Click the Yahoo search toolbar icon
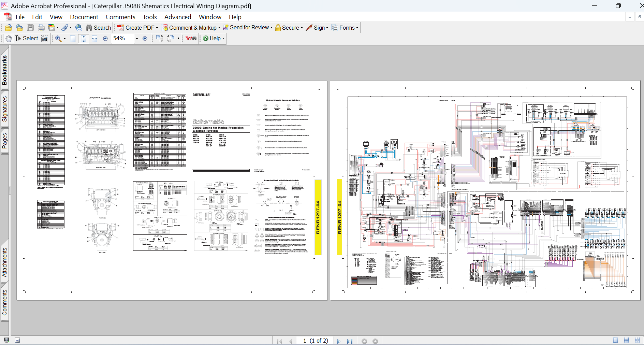 [x=191, y=39]
